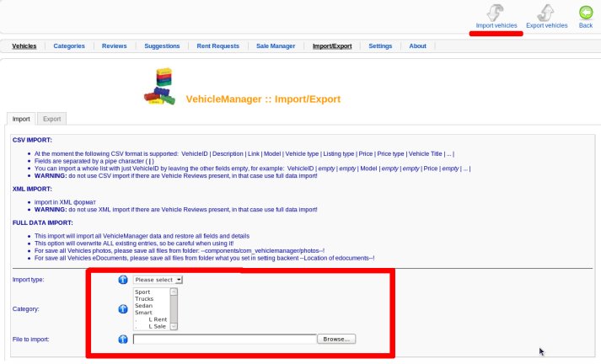Click the CSV IMPORT: heading
The width and height of the screenshot is (601, 364).
click(x=32, y=140)
